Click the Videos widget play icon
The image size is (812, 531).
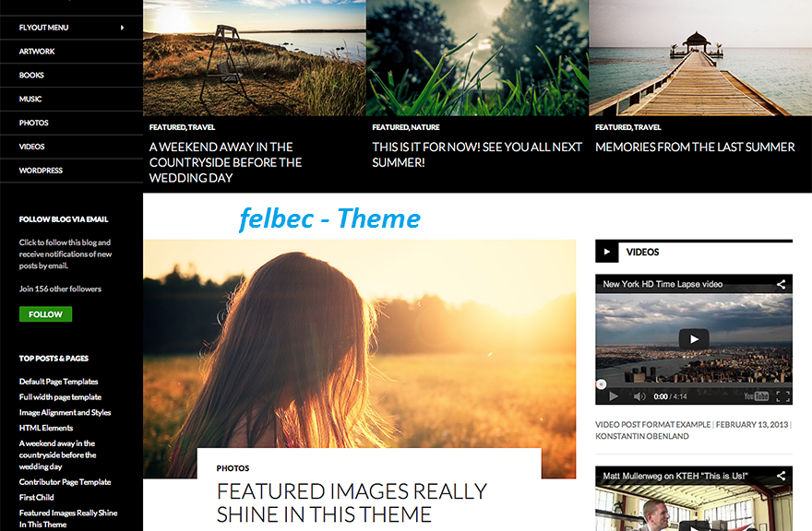606,252
